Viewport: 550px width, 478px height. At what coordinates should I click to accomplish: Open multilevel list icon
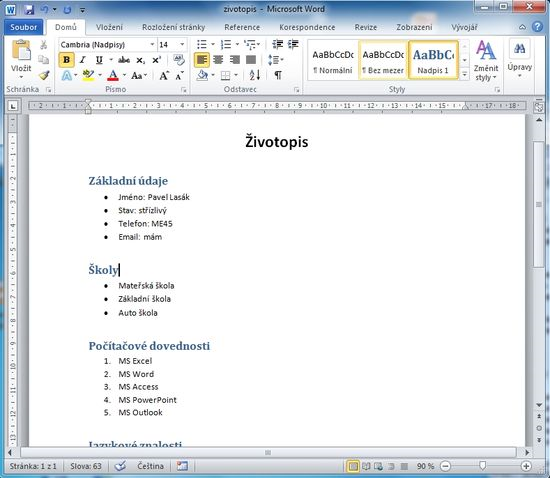250,45
